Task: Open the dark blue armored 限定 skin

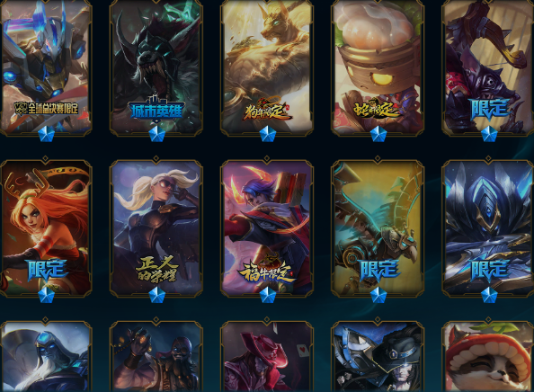Action: click(488, 228)
